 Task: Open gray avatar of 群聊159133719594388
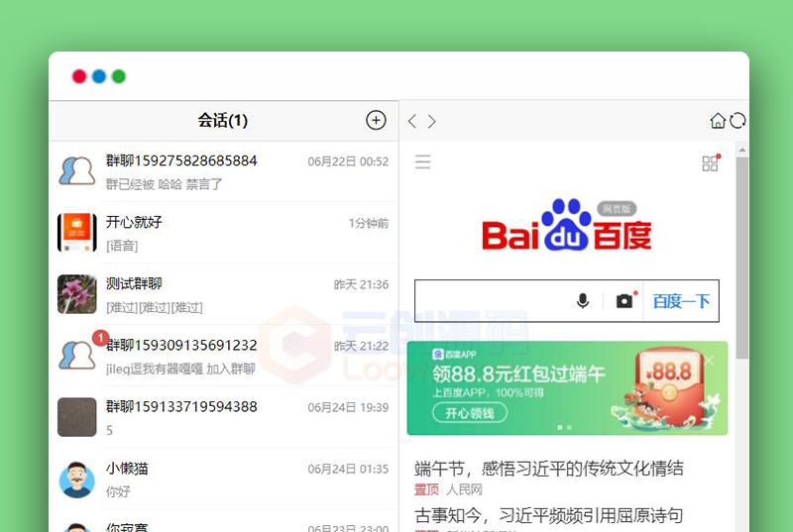[77, 417]
